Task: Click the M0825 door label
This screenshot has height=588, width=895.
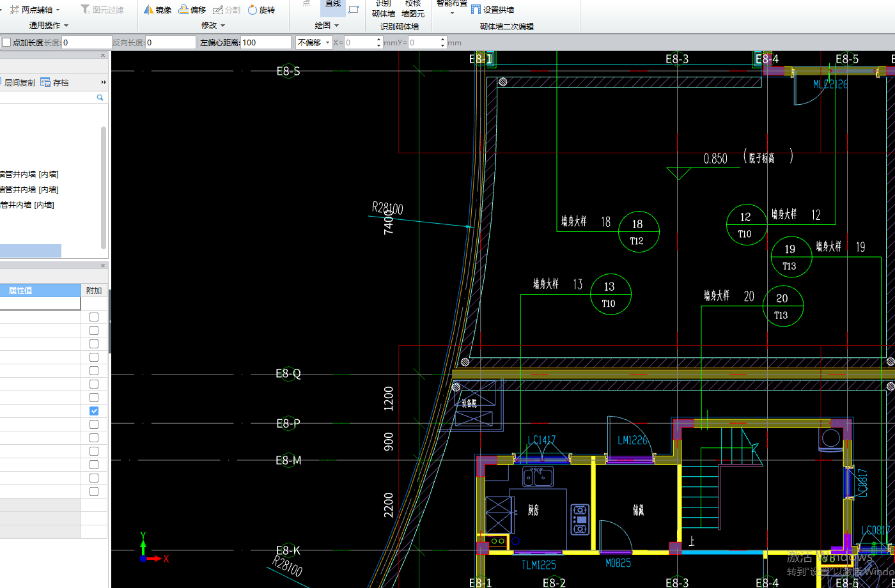Action: (618, 564)
